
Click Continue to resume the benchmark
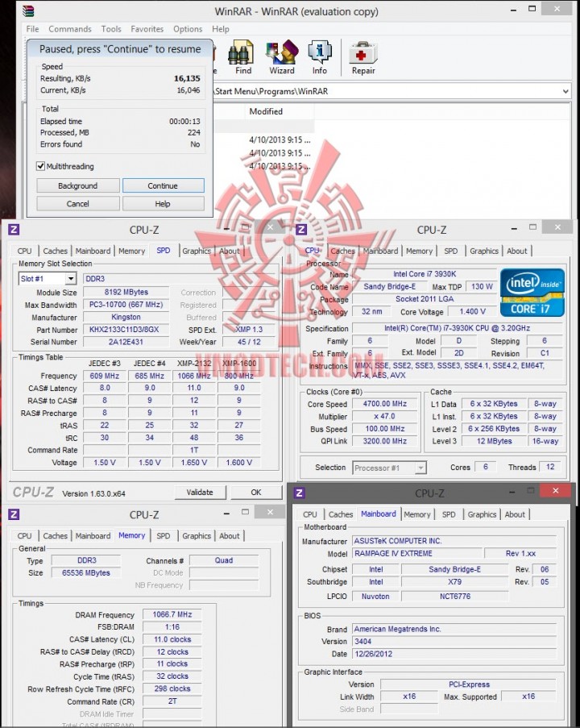click(163, 185)
